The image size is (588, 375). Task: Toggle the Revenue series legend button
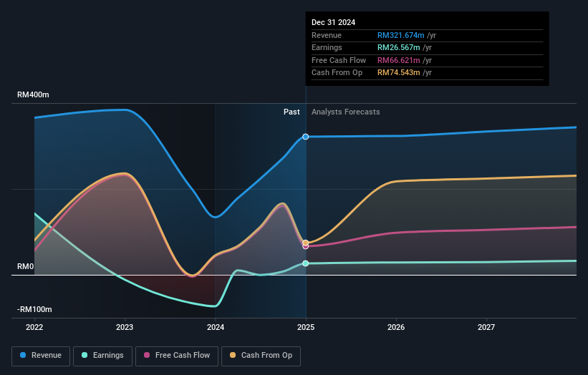[41, 355]
